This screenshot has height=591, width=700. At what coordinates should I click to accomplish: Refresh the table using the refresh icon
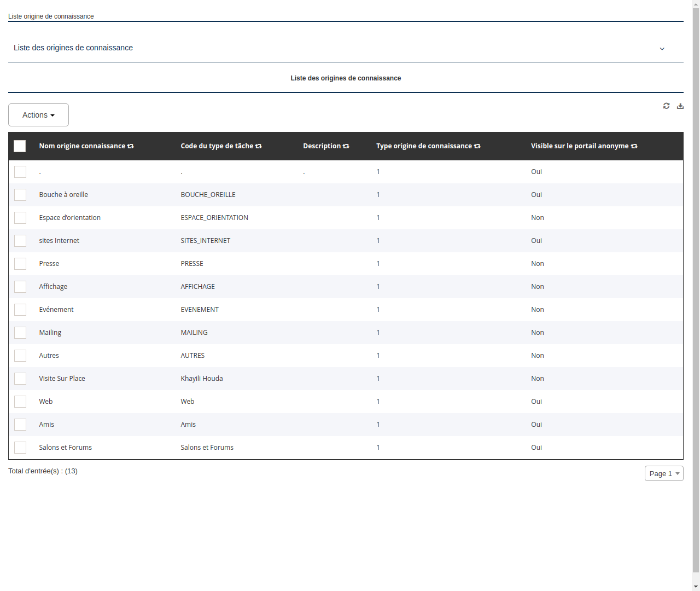(x=666, y=106)
